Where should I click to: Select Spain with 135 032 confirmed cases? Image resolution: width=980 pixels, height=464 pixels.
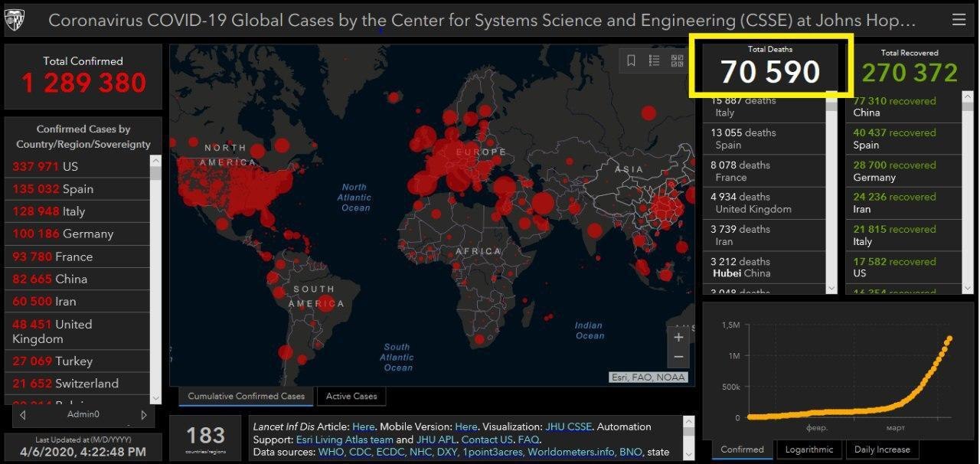77,189
